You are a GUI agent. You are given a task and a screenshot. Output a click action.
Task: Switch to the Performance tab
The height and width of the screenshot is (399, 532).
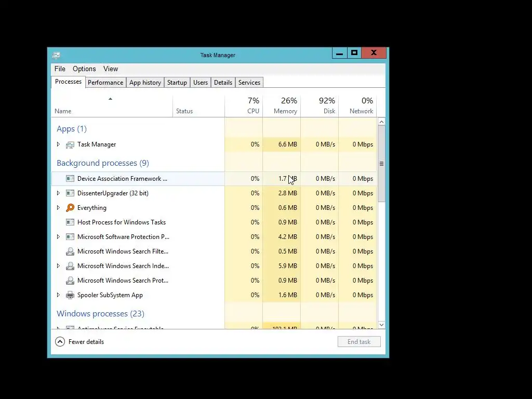pos(105,83)
